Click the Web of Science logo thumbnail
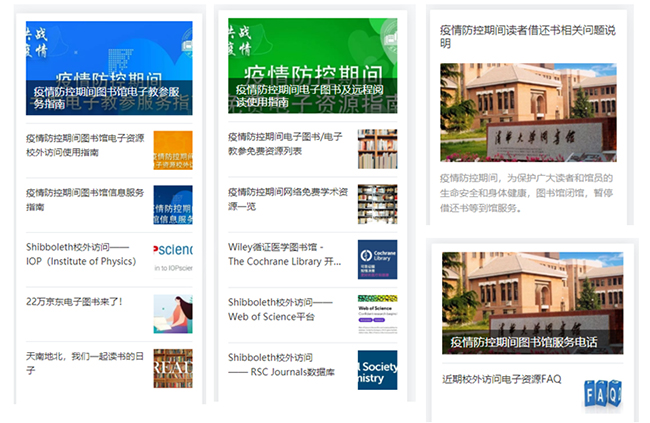Viewport: 650px width, 423px height. (377, 314)
